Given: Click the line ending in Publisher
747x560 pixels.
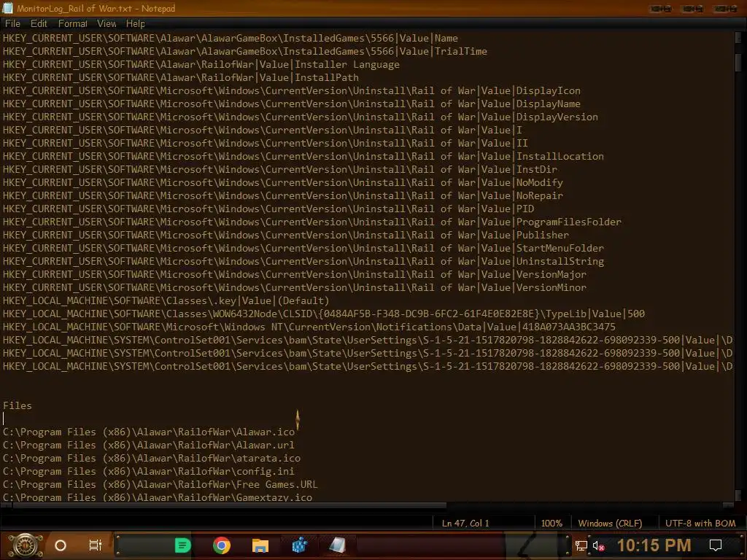Looking at the screenshot, I should 286,235.
